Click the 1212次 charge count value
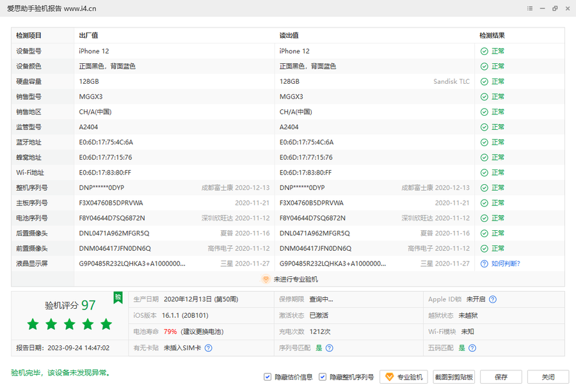The height and width of the screenshot is (392, 576). point(320,332)
